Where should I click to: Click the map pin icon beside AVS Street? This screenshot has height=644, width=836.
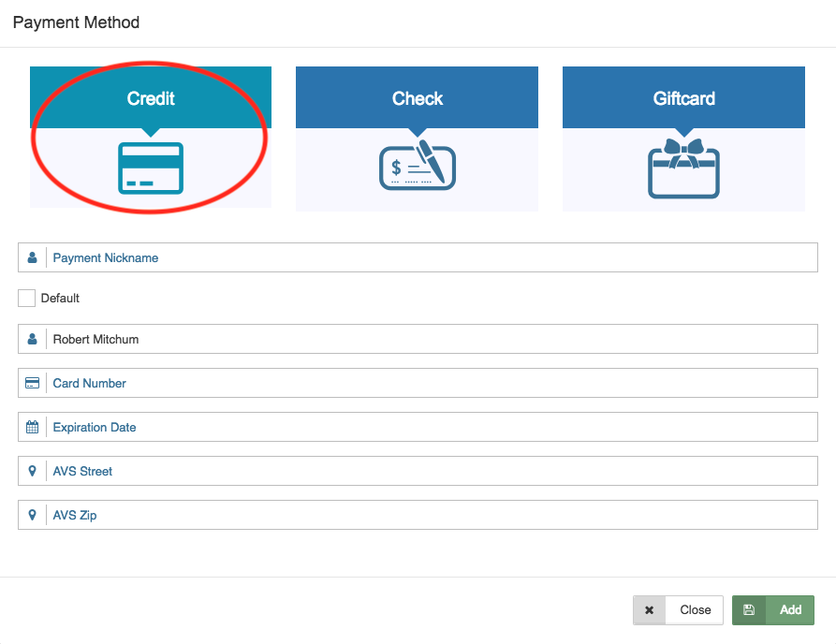[33, 471]
